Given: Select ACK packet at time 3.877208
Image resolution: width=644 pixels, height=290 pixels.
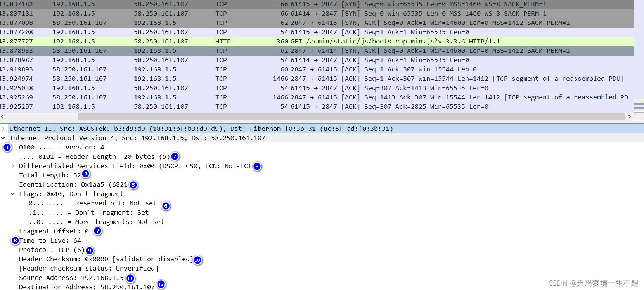Looking at the screenshot, I should point(317,32).
